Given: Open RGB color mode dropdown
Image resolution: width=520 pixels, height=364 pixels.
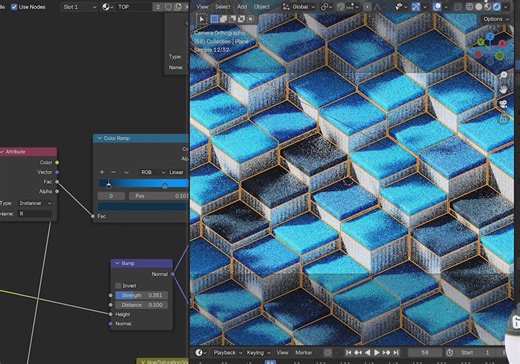Looking at the screenshot, I should (153, 172).
